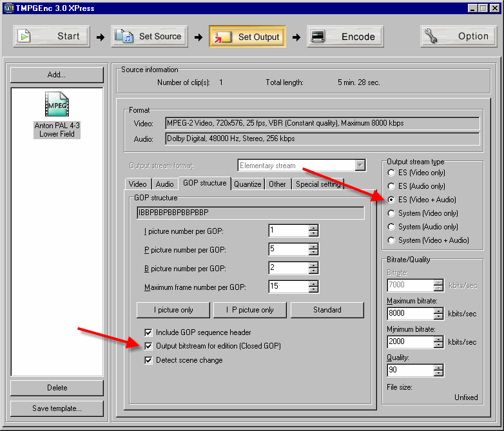The image size is (504, 431).
Task: Toggle Output bitstream for edition (Closed GOP)
Action: click(x=148, y=346)
